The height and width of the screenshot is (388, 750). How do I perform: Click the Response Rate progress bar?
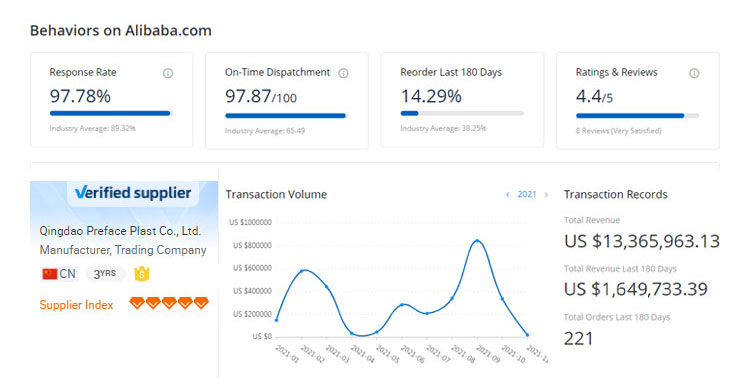click(111, 113)
